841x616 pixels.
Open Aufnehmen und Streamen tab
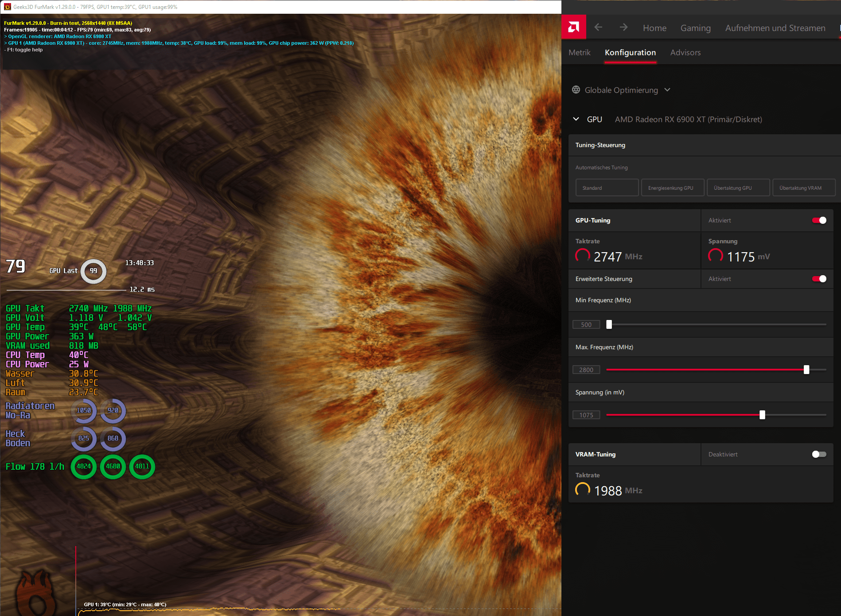pos(775,28)
